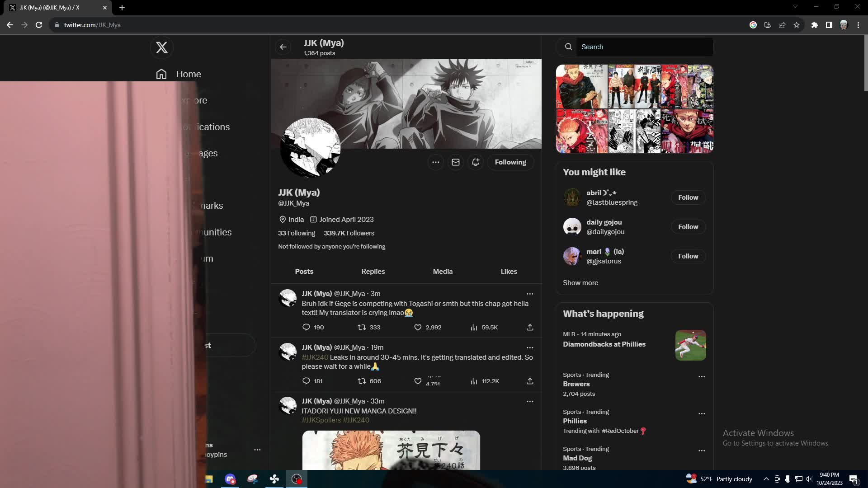Open a new browser tab
Image resolution: width=868 pixels, height=488 pixels.
pos(122,8)
